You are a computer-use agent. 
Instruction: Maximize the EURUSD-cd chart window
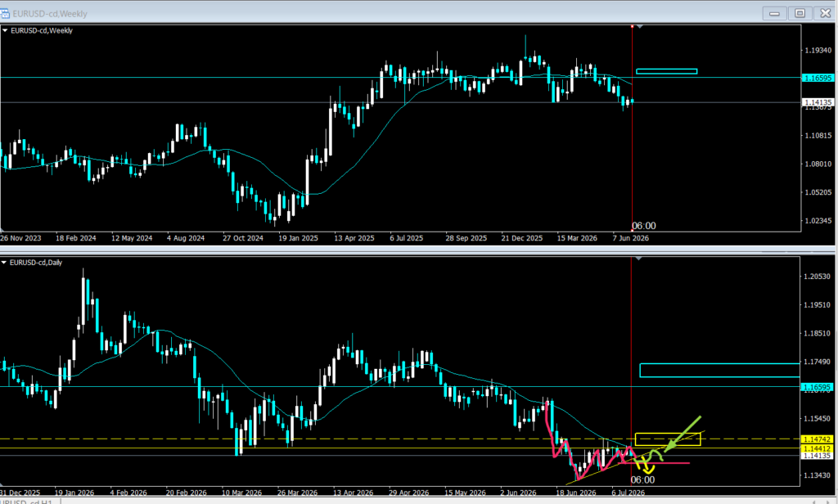point(800,13)
